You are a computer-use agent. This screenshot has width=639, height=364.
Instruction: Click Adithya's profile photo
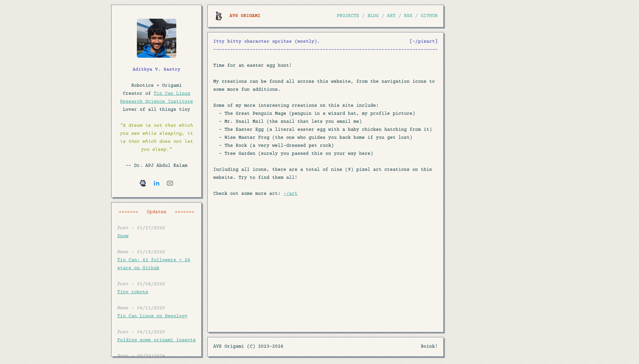156,38
